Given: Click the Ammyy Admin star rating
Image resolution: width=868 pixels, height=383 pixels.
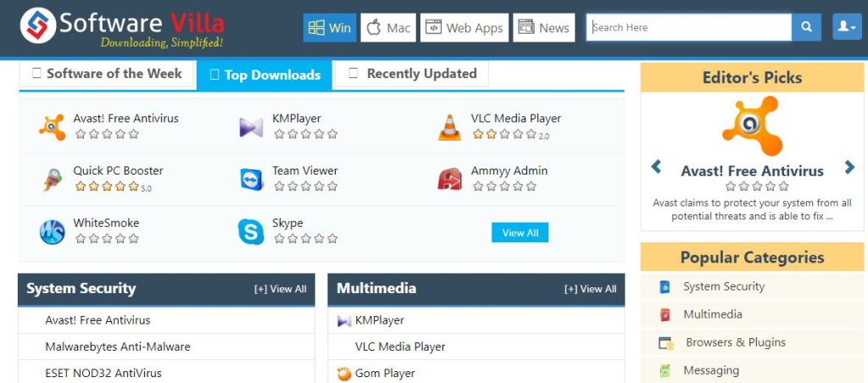Looking at the screenshot, I should [505, 186].
